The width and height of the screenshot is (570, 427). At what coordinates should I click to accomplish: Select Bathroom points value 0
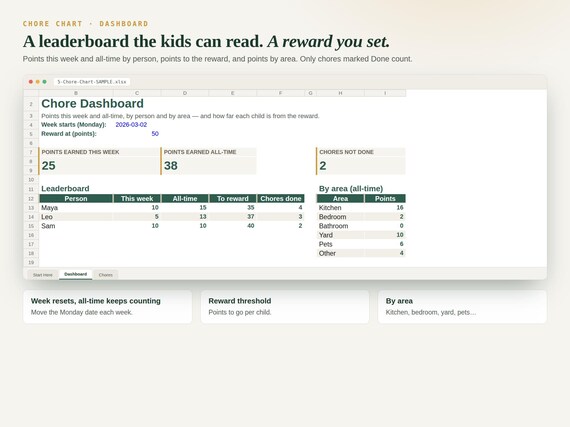pyautogui.click(x=385, y=226)
